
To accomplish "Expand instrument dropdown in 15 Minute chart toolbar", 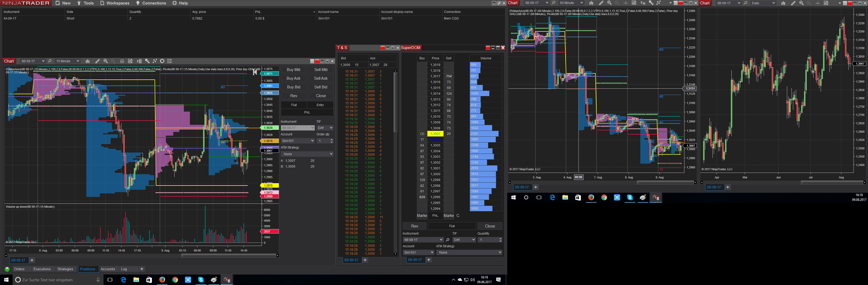I will coord(43,61).
